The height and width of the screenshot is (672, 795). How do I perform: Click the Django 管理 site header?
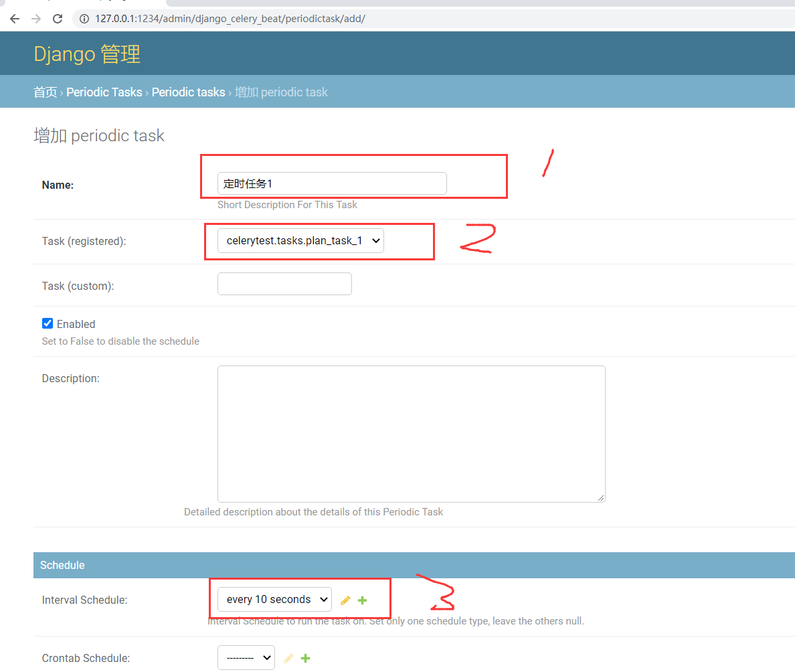pos(86,54)
